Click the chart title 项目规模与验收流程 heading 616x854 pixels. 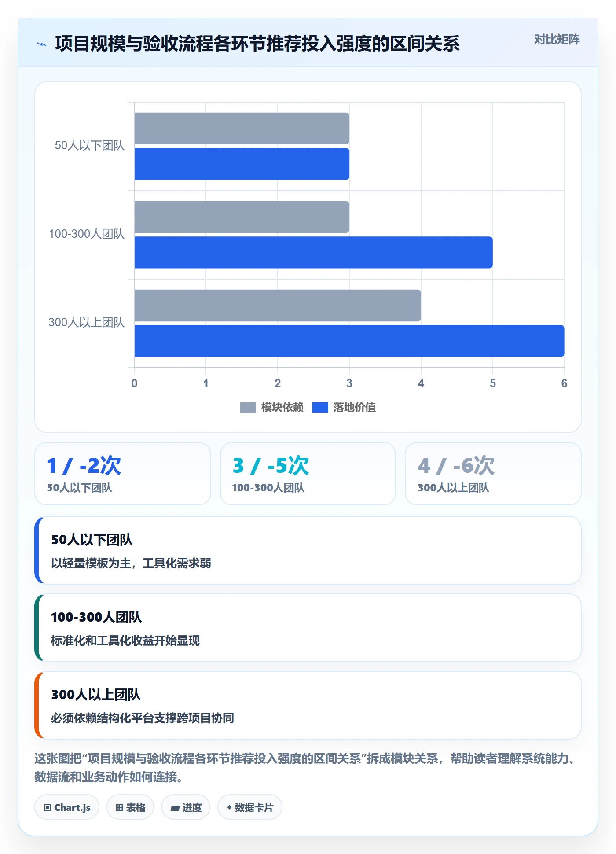(x=257, y=44)
